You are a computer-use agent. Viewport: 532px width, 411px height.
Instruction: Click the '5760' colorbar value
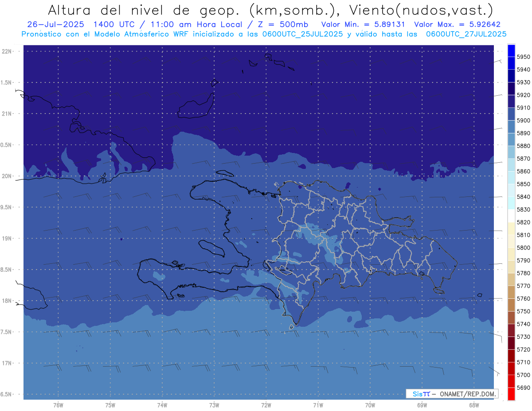coord(523,298)
